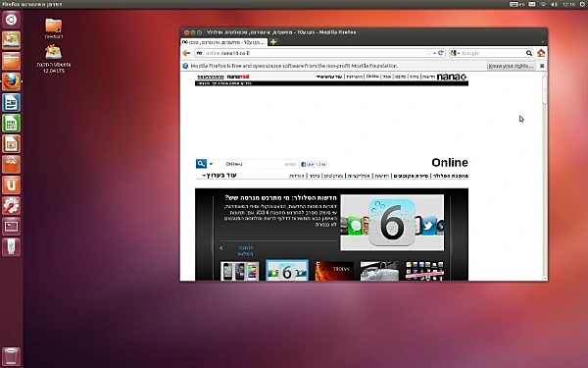
Task: Click the Google search input field
Action: point(492,53)
